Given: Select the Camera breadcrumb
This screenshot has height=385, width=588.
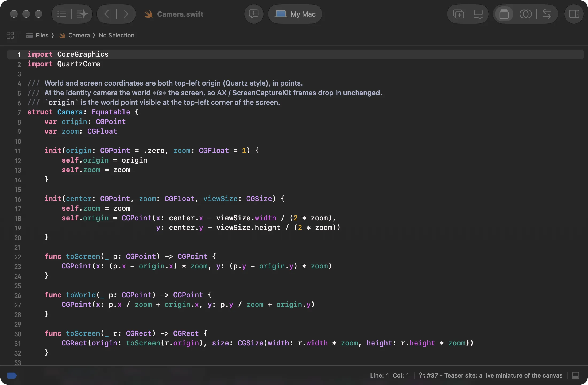Looking at the screenshot, I should tap(79, 35).
